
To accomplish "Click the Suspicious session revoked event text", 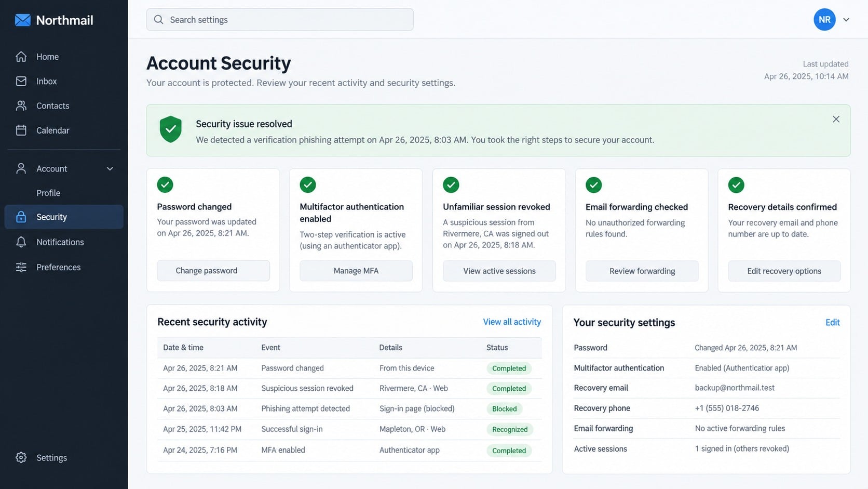I will 307,388.
